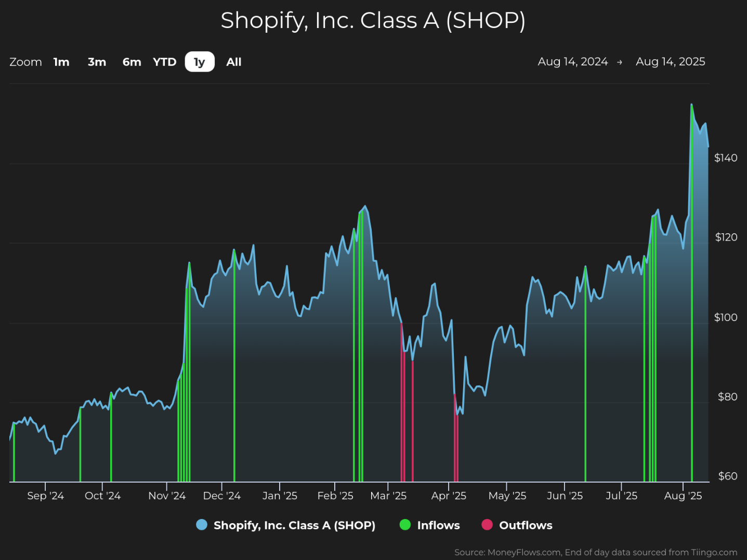Image resolution: width=747 pixels, height=560 pixels.
Task: Select the 3m zoom range
Action: [97, 62]
